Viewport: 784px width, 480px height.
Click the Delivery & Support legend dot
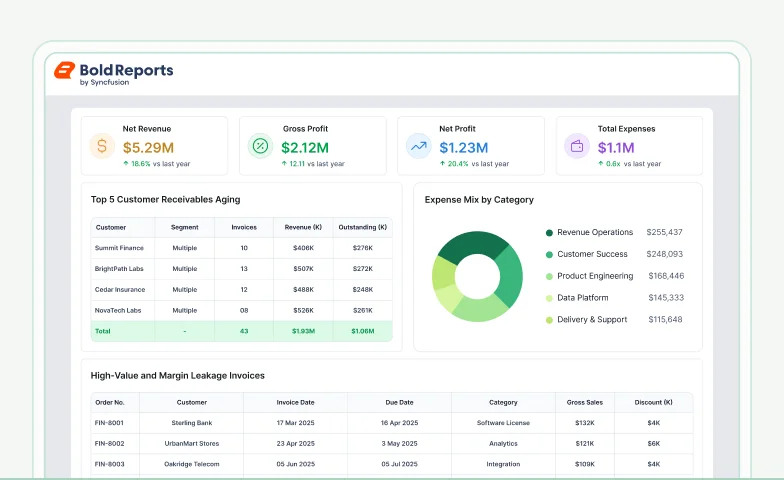(x=549, y=320)
